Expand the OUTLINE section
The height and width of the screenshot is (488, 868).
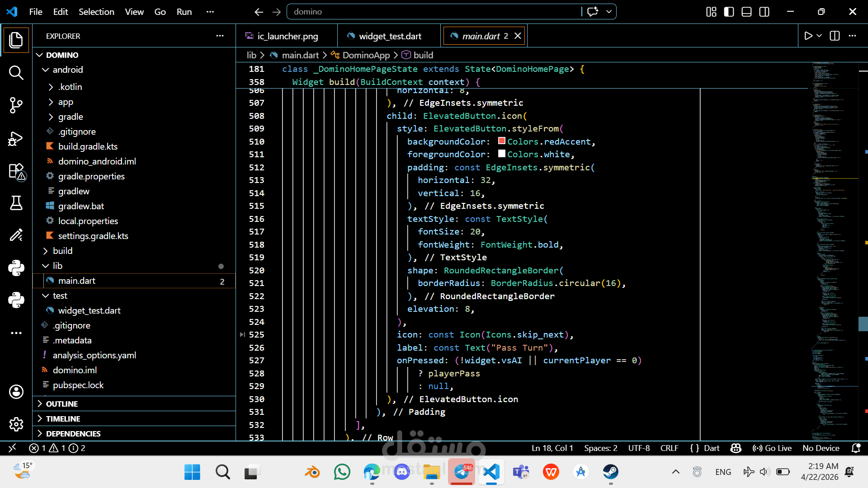(62, 404)
